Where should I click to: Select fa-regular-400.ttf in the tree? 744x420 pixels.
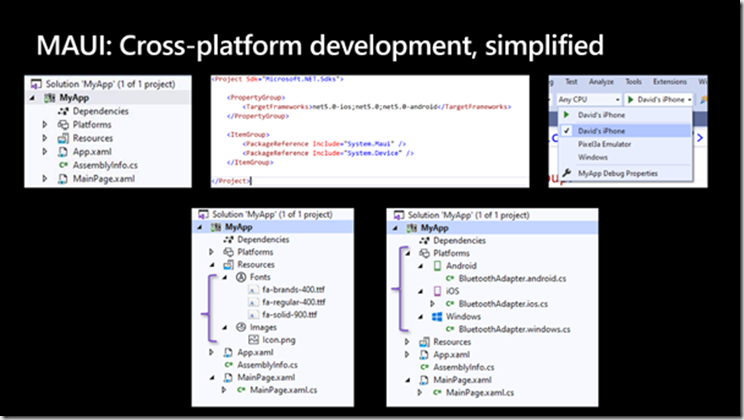(x=294, y=302)
